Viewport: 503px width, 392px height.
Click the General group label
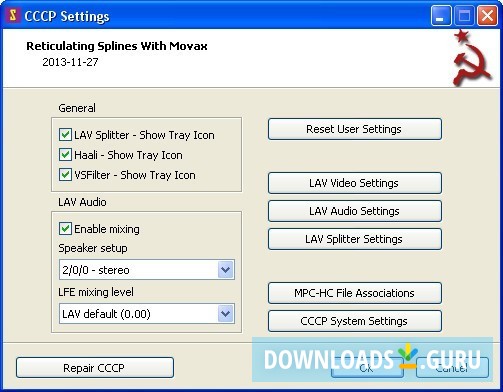77,108
